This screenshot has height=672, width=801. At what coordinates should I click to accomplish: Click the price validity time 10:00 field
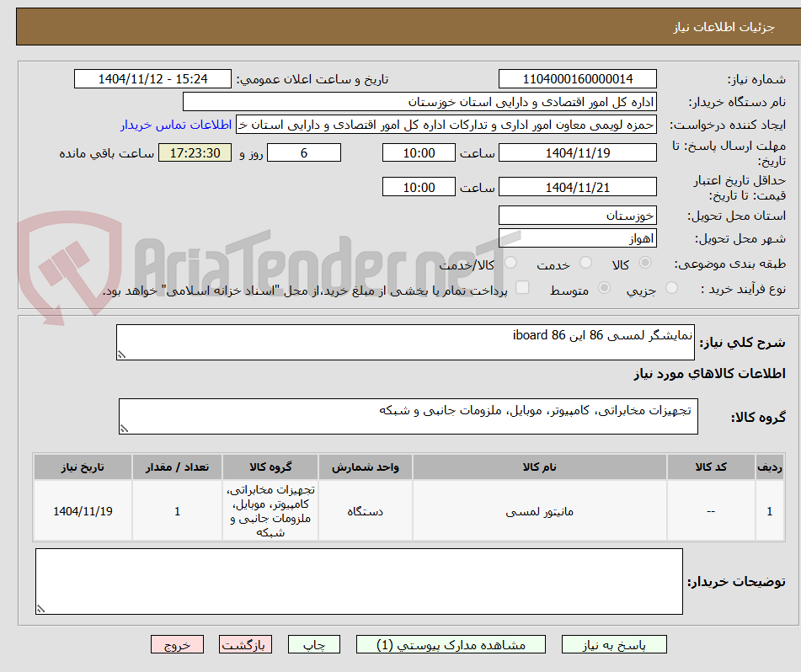pyautogui.click(x=419, y=187)
